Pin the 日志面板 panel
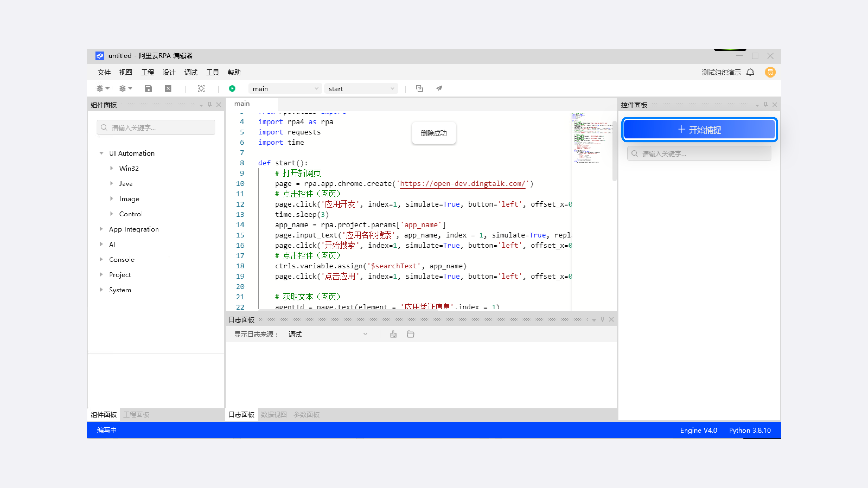868x488 pixels. [603, 319]
